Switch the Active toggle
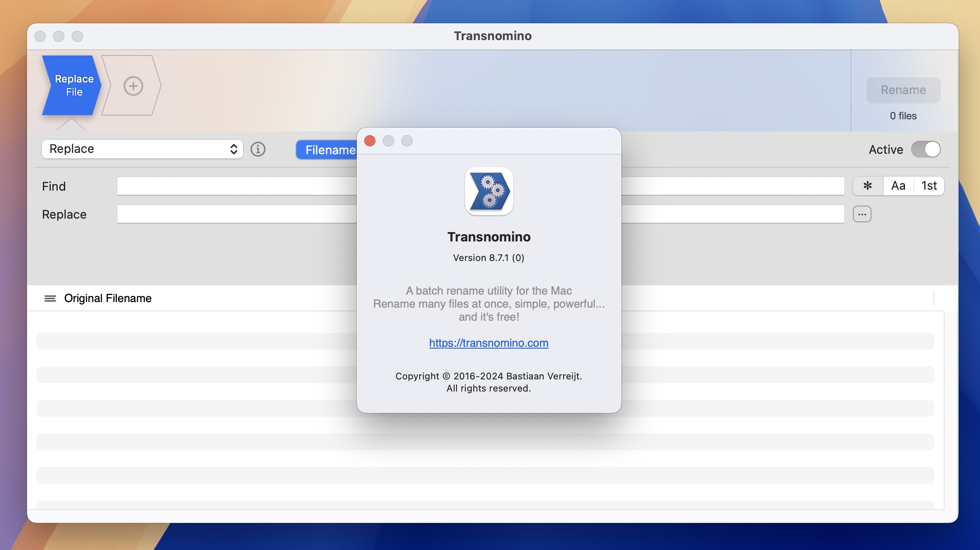Screen dimensions: 980x550 (926, 150)
